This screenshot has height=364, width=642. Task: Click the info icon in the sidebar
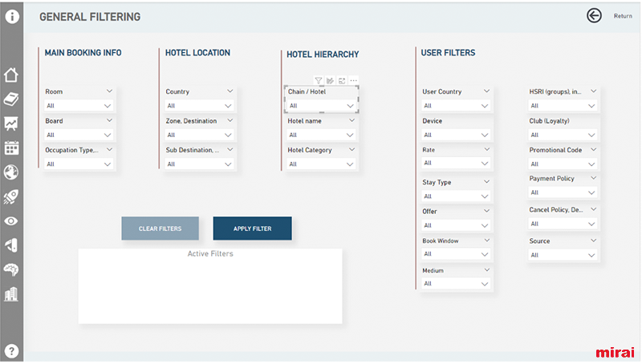click(x=11, y=15)
